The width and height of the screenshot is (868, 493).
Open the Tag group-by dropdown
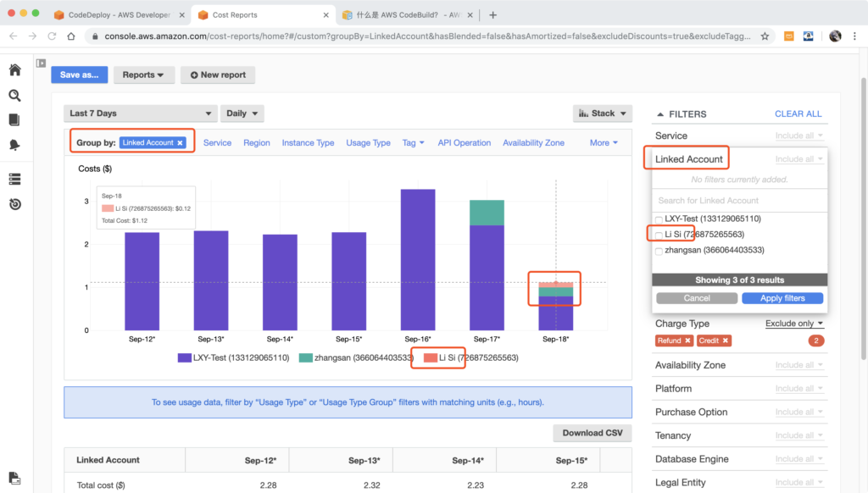click(x=413, y=143)
